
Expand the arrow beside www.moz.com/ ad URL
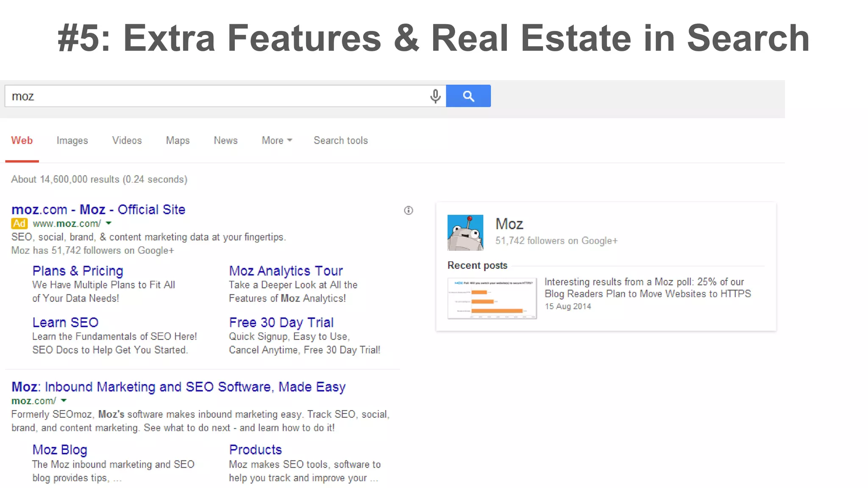click(109, 223)
